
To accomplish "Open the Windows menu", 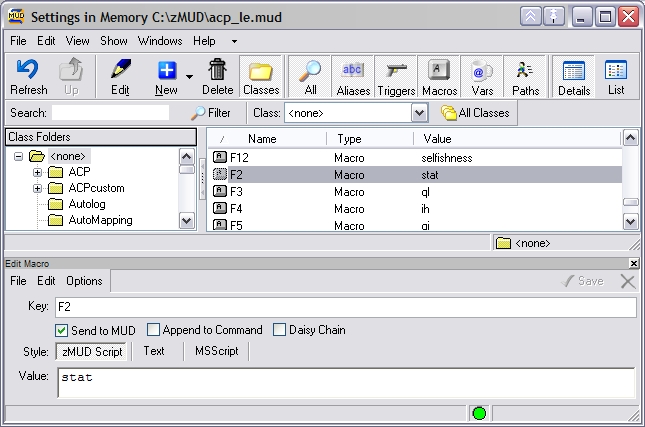I will coord(160,41).
